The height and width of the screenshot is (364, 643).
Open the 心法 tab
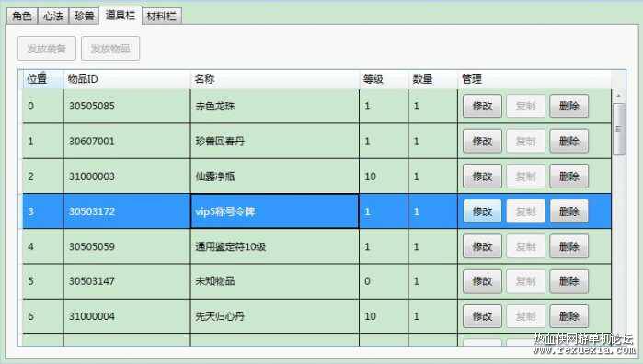[53, 16]
